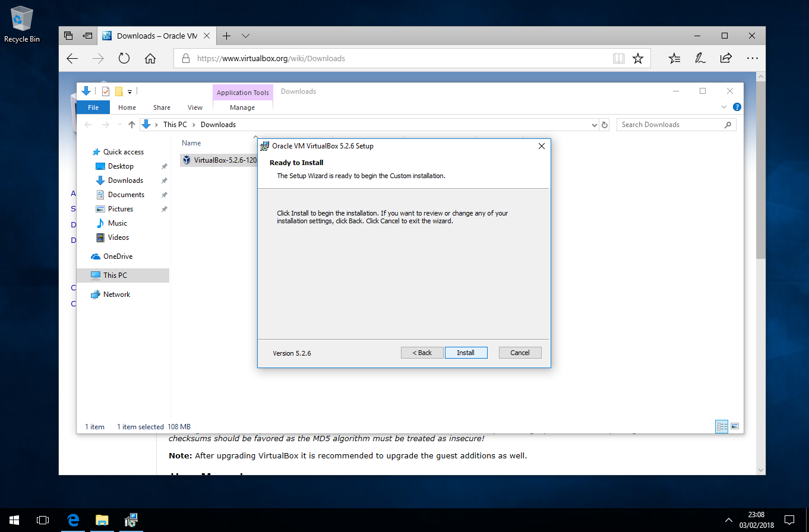Cancel the VirtualBox Setup wizard

click(x=520, y=353)
